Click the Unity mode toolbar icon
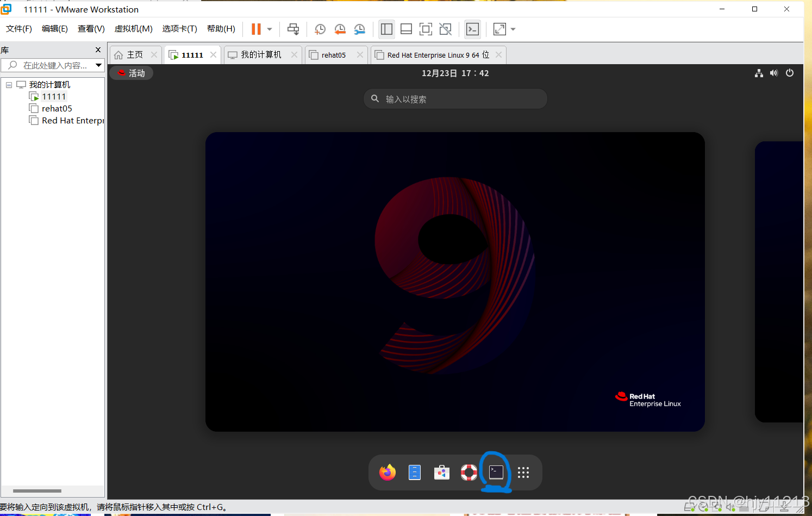 pos(445,29)
